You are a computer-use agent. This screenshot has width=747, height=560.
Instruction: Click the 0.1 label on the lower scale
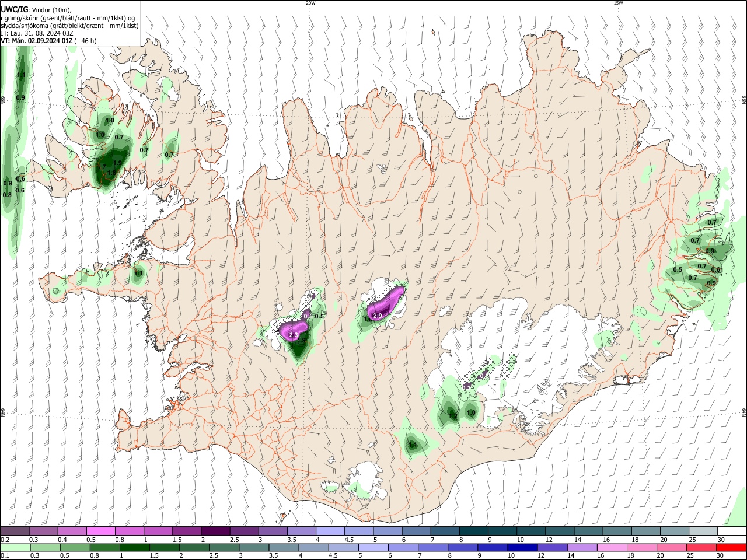coord(4,556)
